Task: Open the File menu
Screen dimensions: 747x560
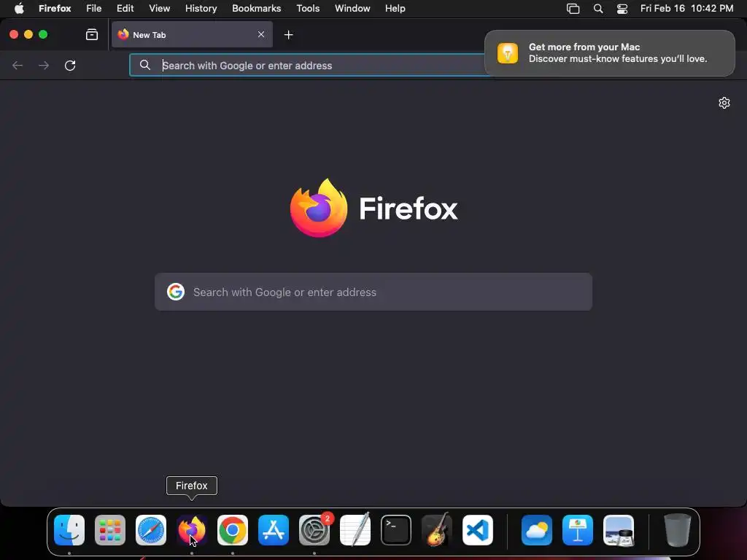Action: coord(94,9)
